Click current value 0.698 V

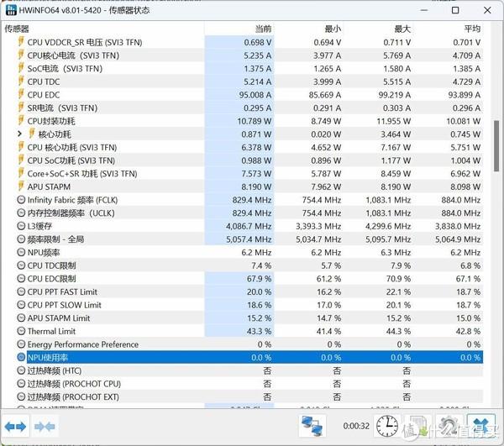258,42
